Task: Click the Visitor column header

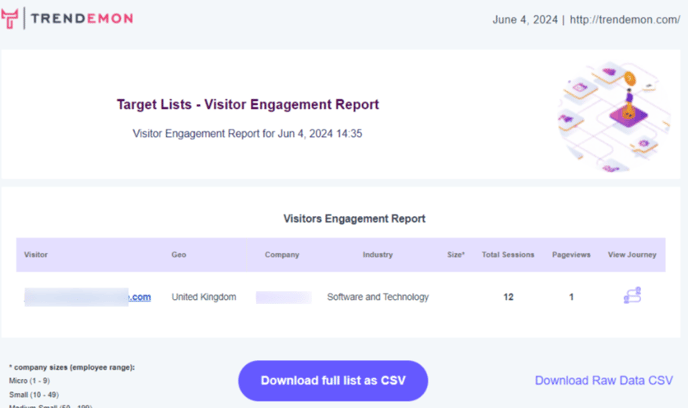Action: [x=36, y=254]
